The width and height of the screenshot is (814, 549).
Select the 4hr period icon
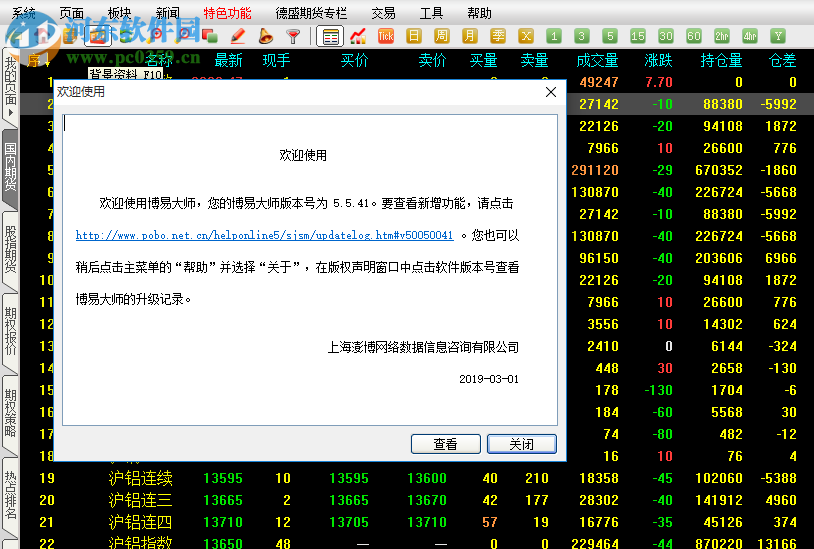(750, 36)
